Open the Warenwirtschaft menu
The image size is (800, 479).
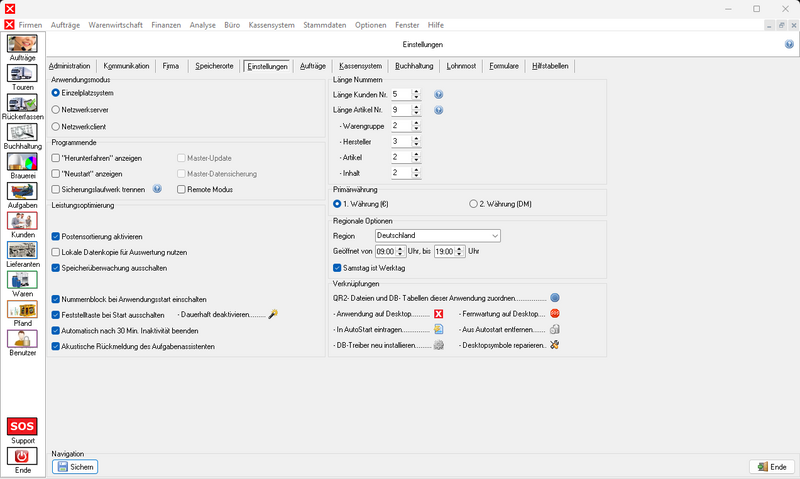[115, 25]
